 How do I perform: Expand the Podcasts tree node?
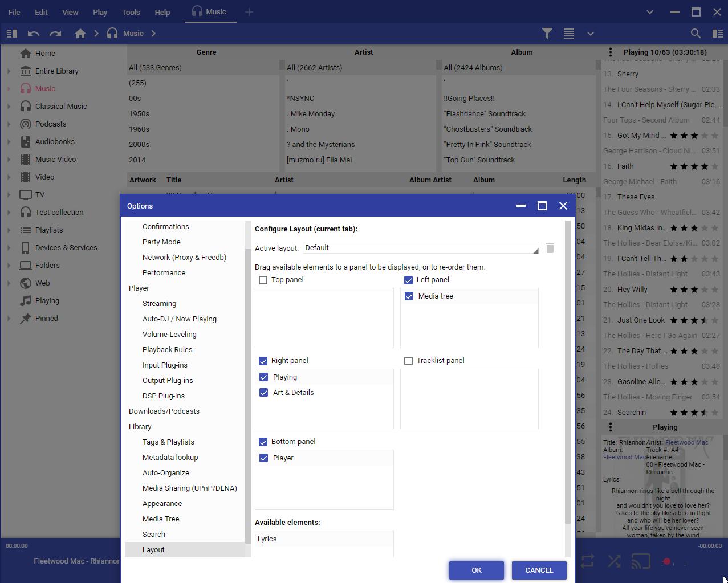9,124
